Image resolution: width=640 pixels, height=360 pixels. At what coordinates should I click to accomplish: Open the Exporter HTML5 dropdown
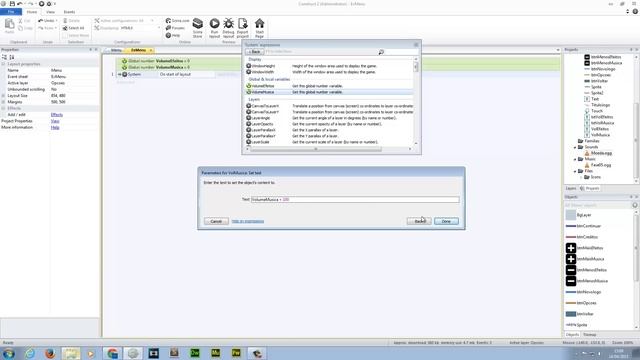click(158, 28)
